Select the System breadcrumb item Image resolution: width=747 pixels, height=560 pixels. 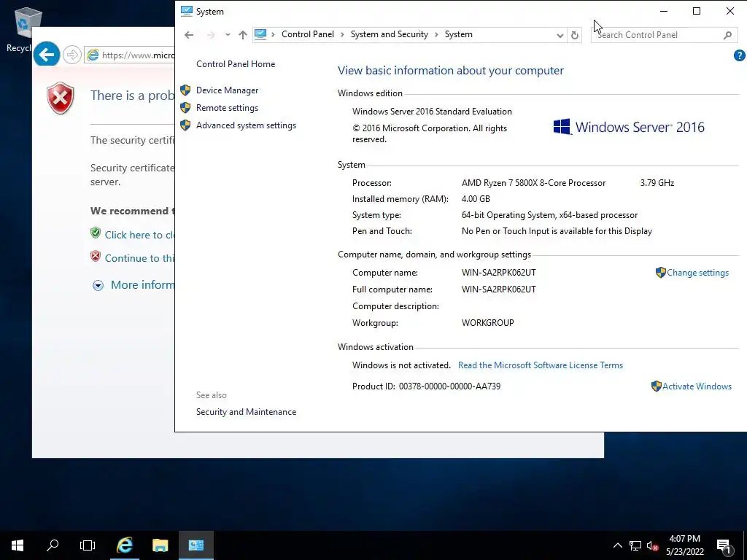(458, 34)
